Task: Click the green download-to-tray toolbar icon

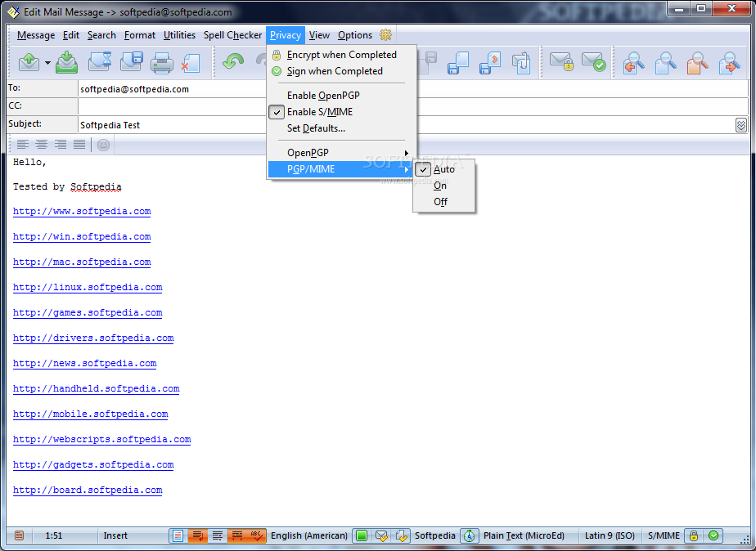Action: click(66, 63)
